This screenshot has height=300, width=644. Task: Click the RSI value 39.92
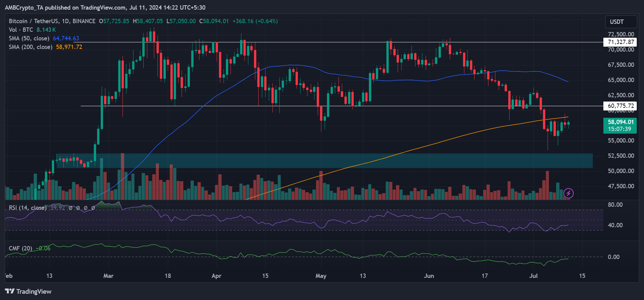(58, 208)
